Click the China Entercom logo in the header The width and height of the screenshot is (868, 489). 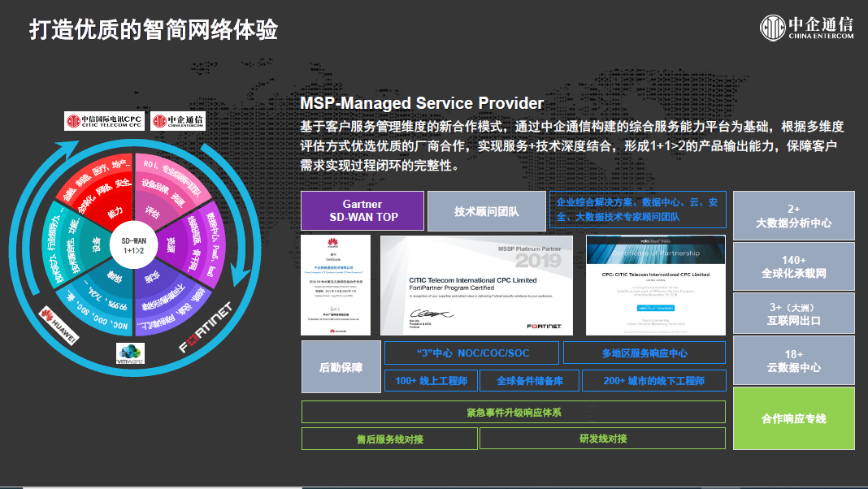(x=806, y=28)
